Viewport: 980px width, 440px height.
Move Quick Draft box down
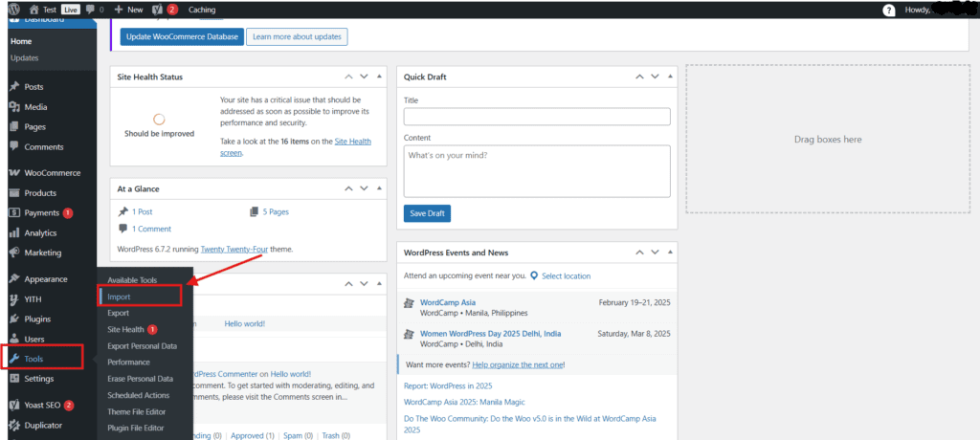coord(655,77)
